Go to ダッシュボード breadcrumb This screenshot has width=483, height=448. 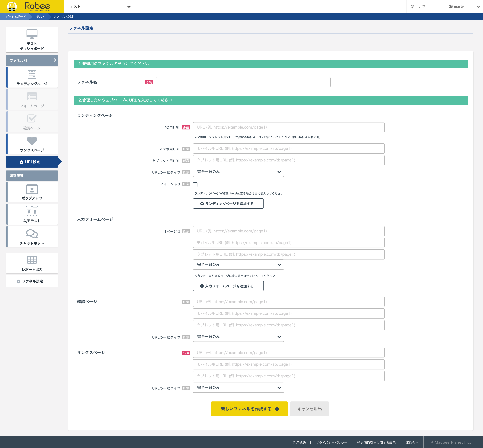(x=16, y=17)
